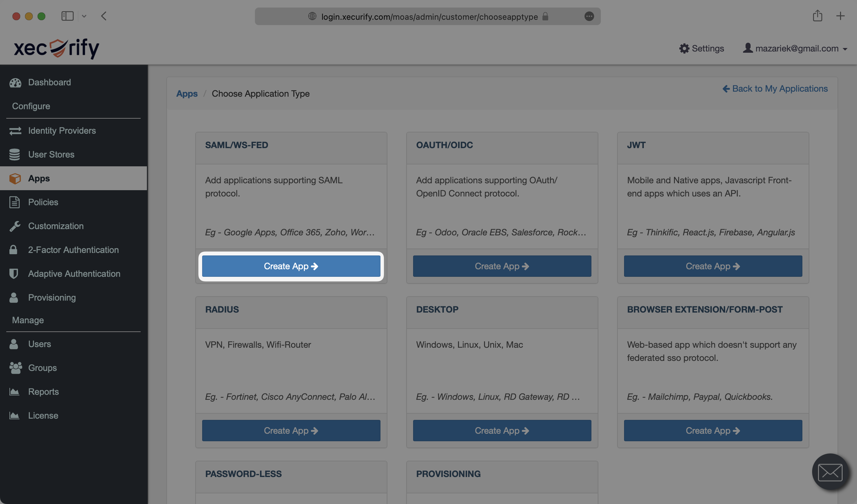Image resolution: width=857 pixels, height=504 pixels.
Task: Select Groups in the Manage menu
Action: click(42, 368)
